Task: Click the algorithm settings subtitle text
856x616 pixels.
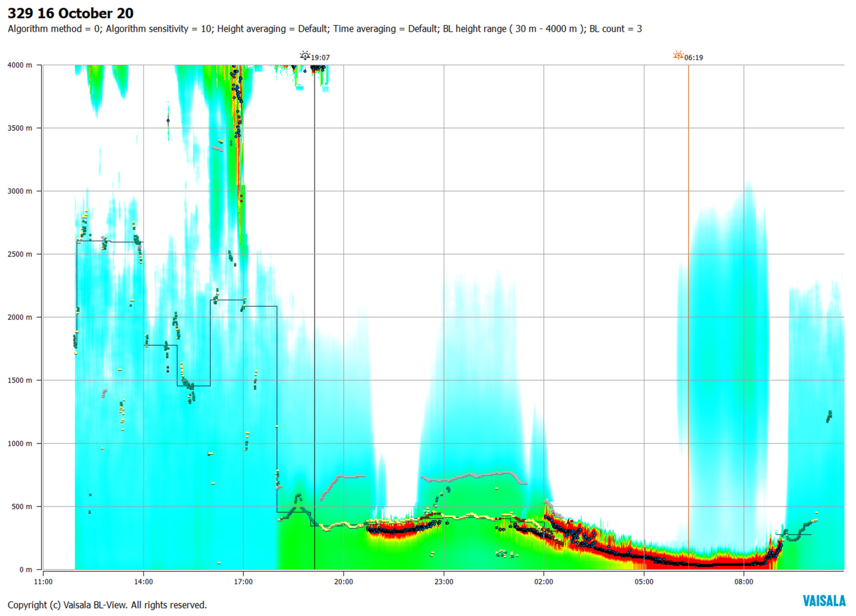Action: 325,29
